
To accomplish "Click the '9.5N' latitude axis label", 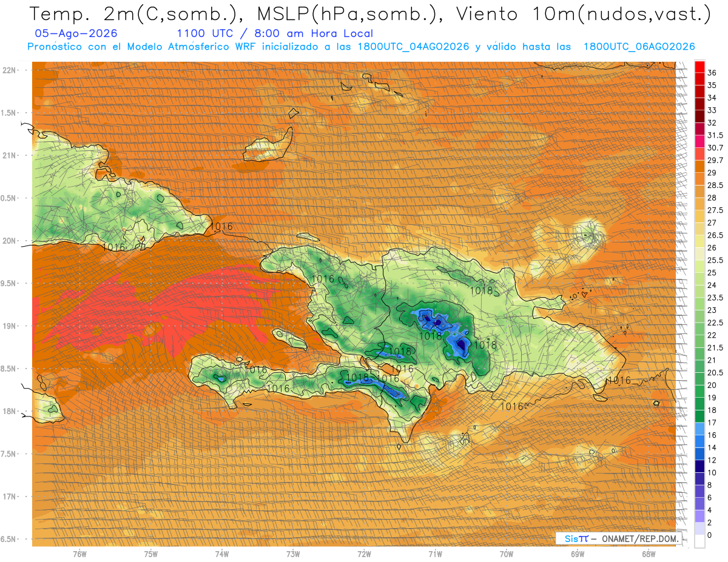I will (x=8, y=283).
